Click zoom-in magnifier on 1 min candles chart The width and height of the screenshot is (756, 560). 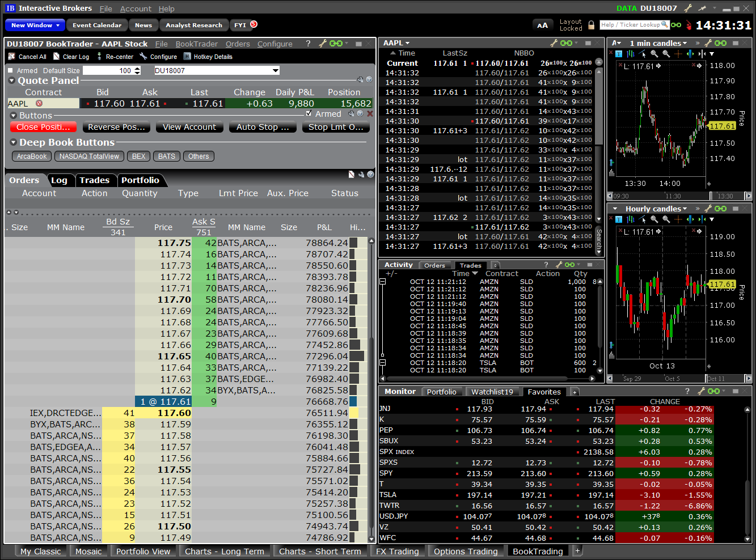click(654, 53)
